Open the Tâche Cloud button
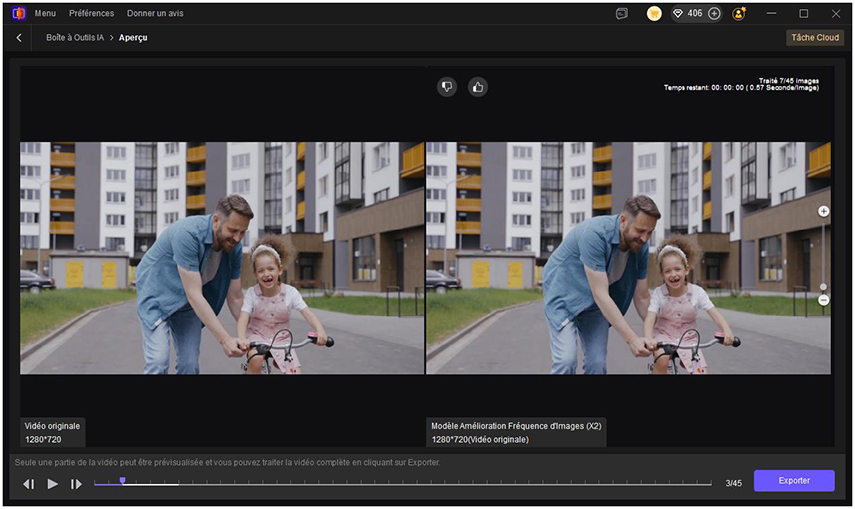The height and width of the screenshot is (509, 855). (815, 38)
